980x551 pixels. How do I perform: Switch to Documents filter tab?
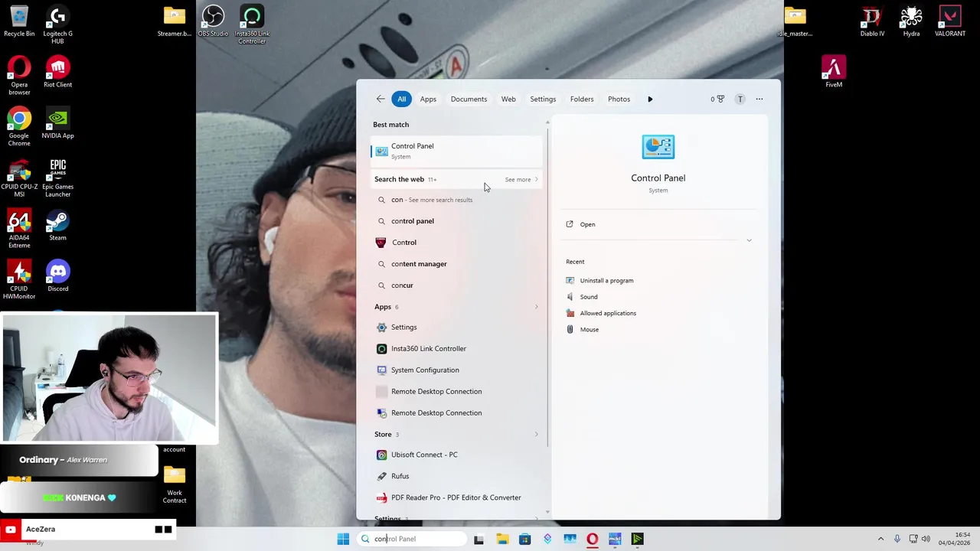(x=469, y=99)
